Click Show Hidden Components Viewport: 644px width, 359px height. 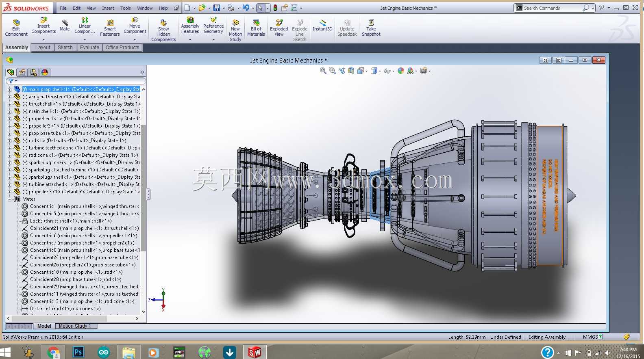tap(163, 30)
